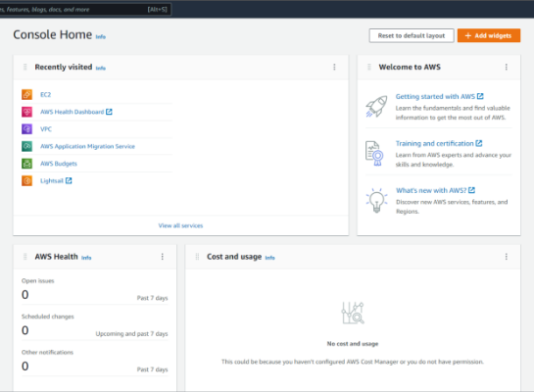Image resolution: width=534 pixels, height=392 pixels.
Task: Click the lightbulb icon beside What's new
Action: (376, 200)
